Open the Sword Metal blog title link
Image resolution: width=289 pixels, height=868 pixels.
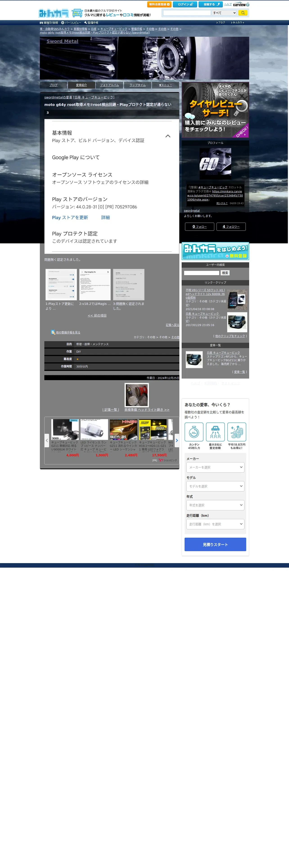tap(62, 41)
